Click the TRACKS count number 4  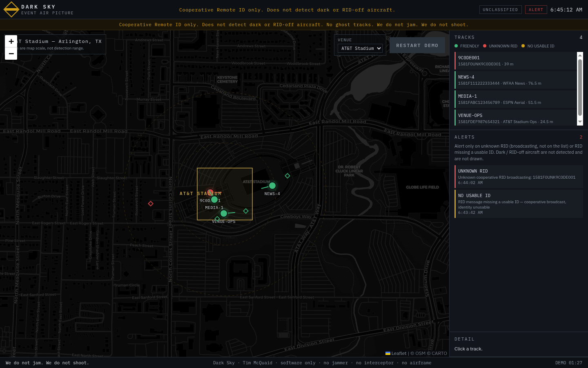(x=581, y=37)
